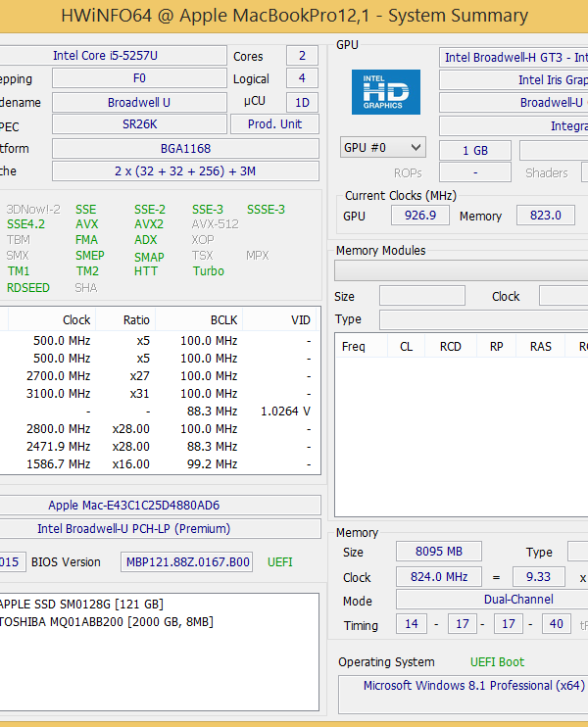This screenshot has height=727, width=588.
Task: Click the Turbo feature label
Action: pyautogui.click(x=208, y=271)
